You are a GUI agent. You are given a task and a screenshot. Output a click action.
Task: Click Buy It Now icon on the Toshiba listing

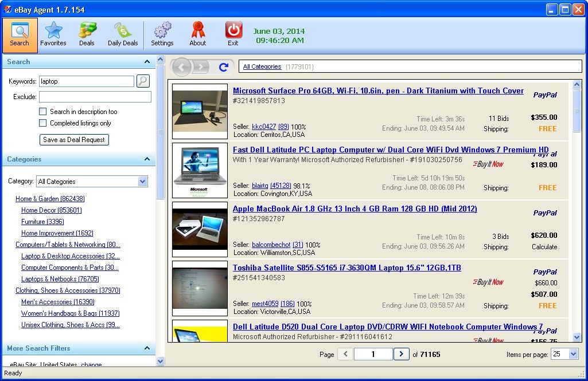click(x=488, y=282)
